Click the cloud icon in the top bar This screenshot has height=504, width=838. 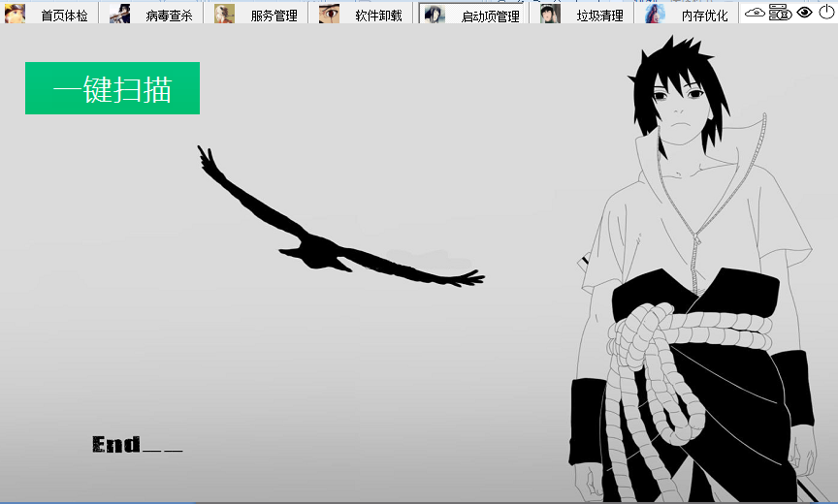[755, 12]
